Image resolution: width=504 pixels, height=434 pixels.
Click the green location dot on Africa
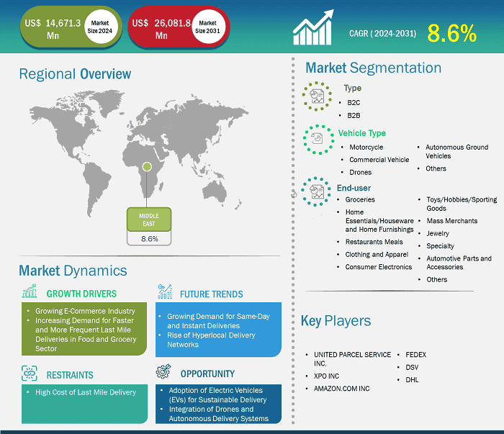[x=147, y=166]
